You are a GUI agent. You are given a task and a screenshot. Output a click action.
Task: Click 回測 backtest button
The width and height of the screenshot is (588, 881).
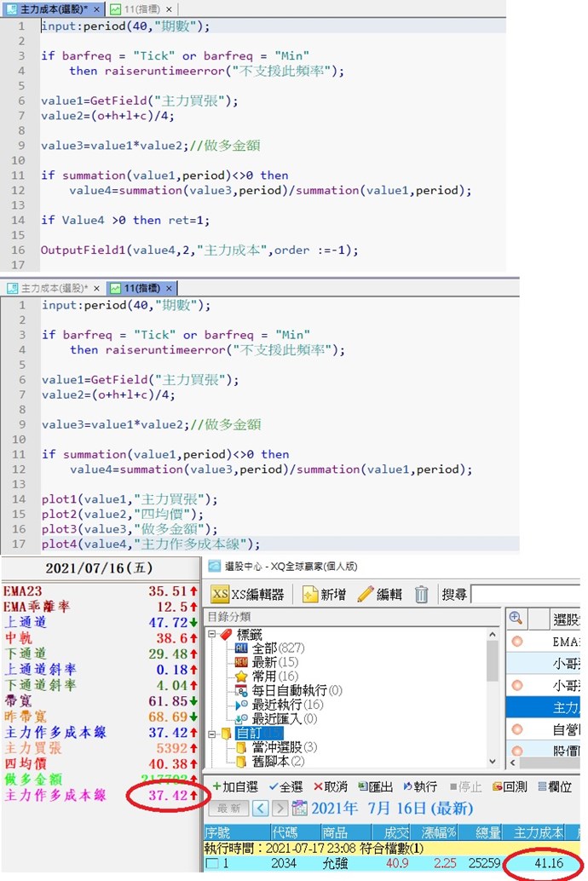point(509,786)
